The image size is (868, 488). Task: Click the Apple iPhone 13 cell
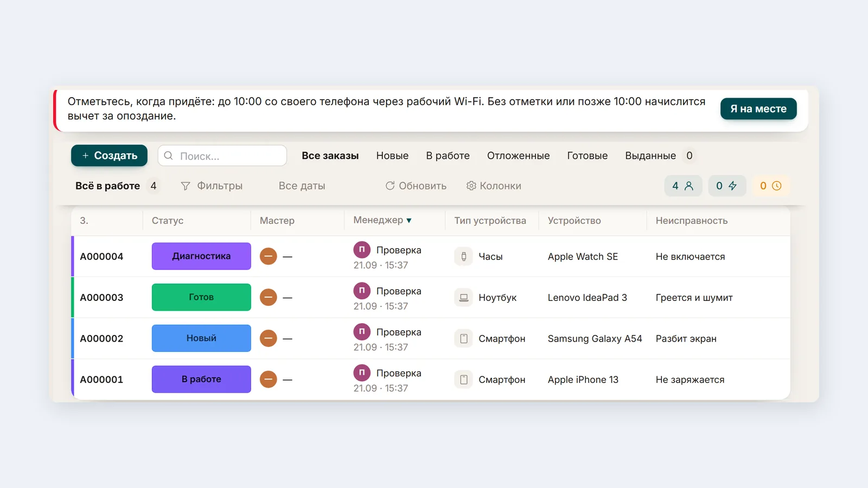pyautogui.click(x=583, y=380)
